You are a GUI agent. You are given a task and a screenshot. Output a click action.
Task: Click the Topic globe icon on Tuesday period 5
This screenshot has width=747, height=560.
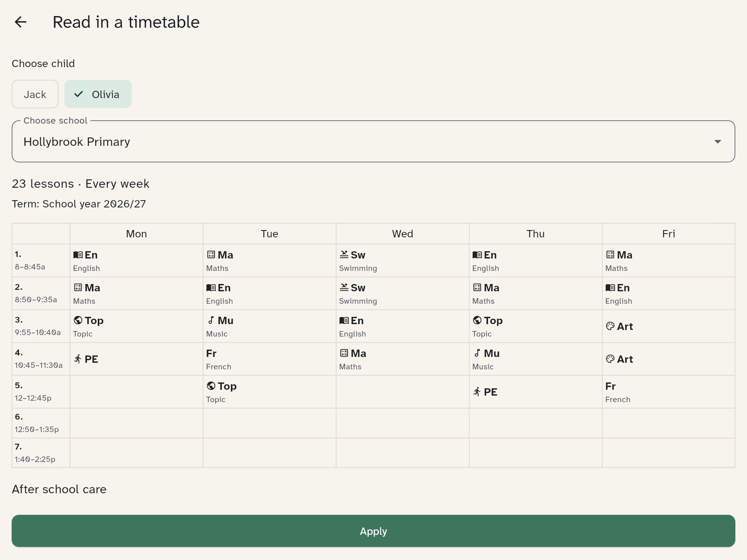click(211, 386)
